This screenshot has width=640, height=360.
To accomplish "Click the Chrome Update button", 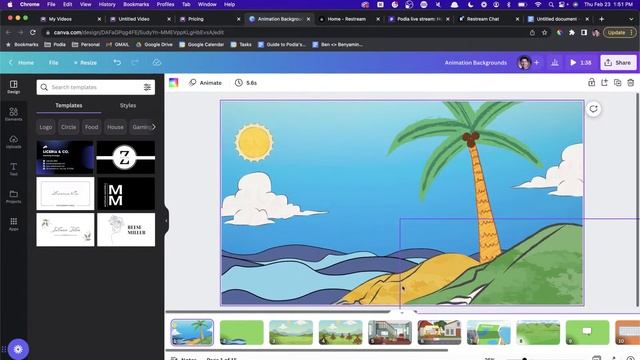I will (619, 32).
